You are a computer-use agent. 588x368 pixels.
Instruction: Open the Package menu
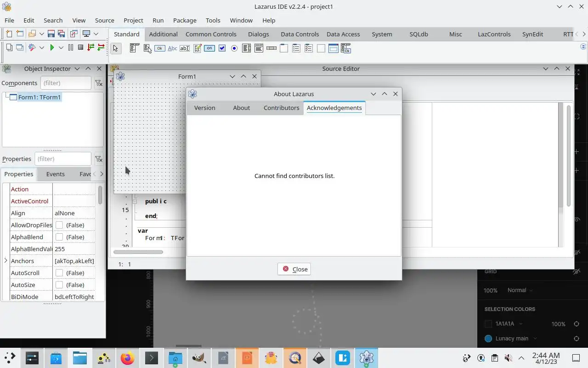point(185,20)
